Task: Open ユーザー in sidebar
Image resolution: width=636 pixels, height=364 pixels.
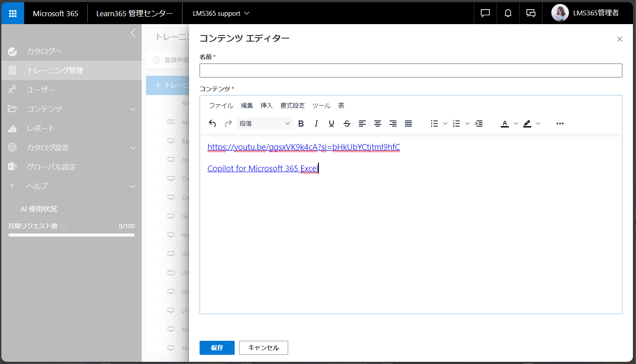Action: (x=71, y=90)
